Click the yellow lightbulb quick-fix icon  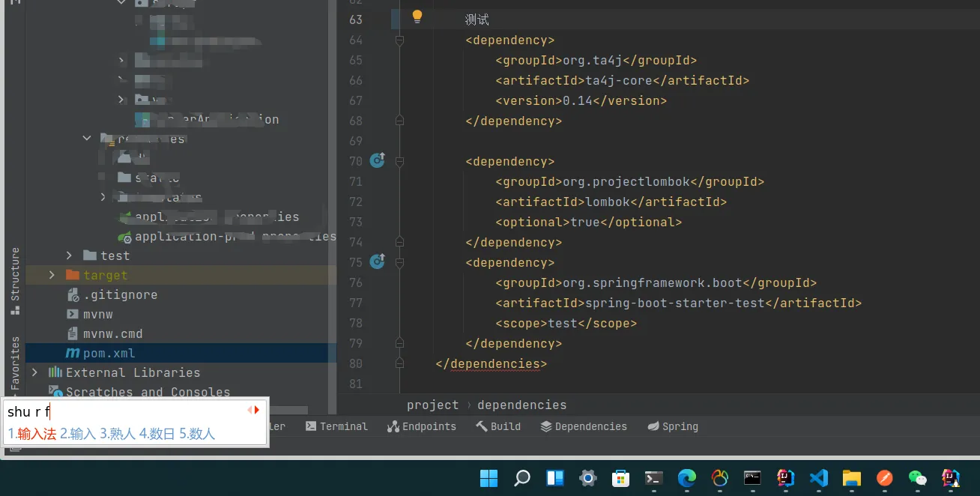coord(417,17)
